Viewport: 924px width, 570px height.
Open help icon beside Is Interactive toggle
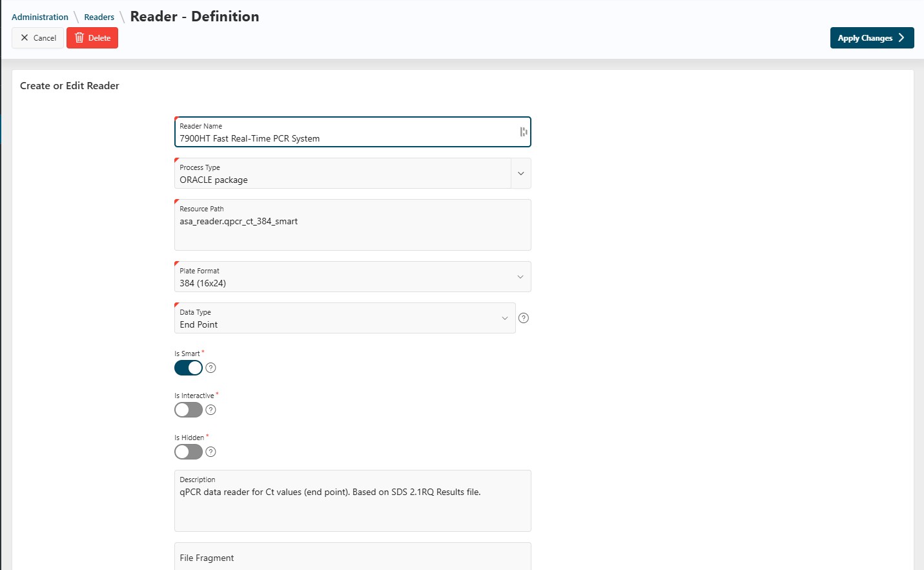pos(210,410)
